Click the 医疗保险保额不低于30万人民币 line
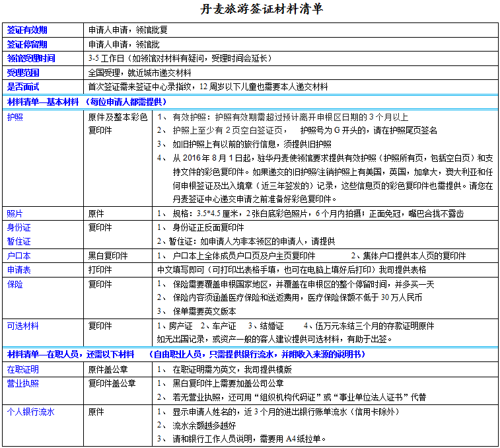 [x=289, y=297]
